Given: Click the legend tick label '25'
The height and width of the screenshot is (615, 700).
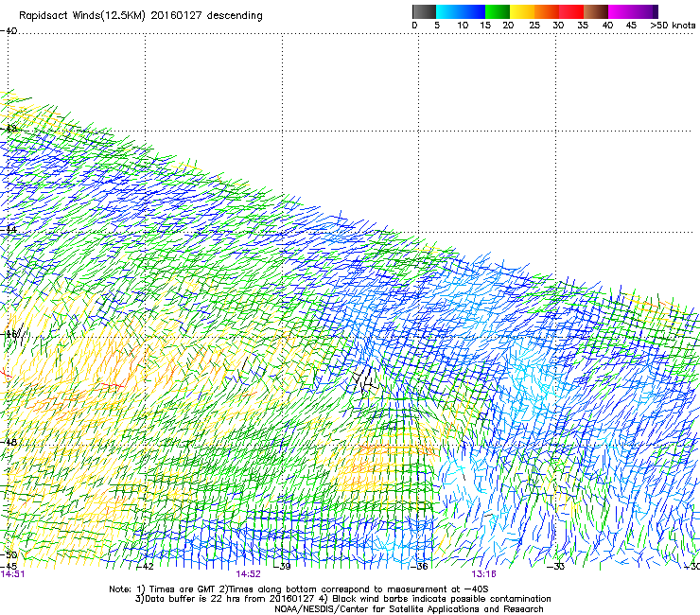Looking at the screenshot, I should (534, 26).
